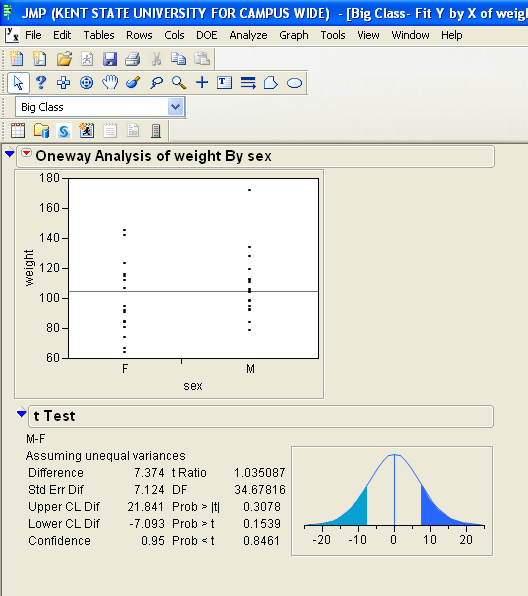Select the Polygon shape tool
Image resolution: width=528 pixels, height=596 pixels.
tap(271, 82)
